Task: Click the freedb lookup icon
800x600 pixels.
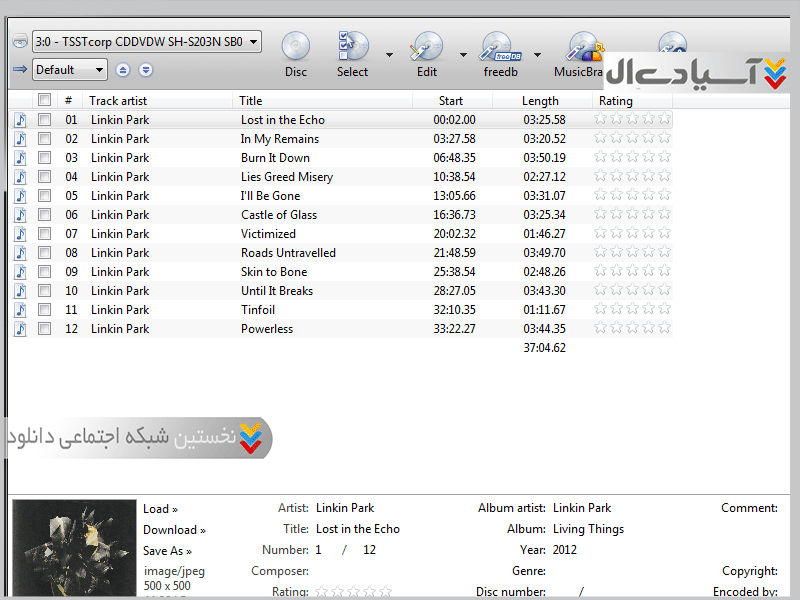Action: (x=499, y=47)
